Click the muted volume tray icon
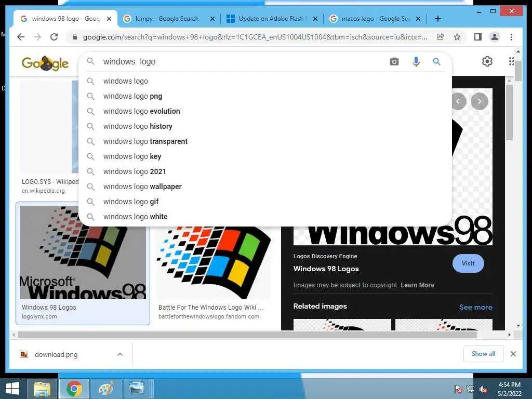The width and height of the screenshot is (532, 399). (483, 389)
